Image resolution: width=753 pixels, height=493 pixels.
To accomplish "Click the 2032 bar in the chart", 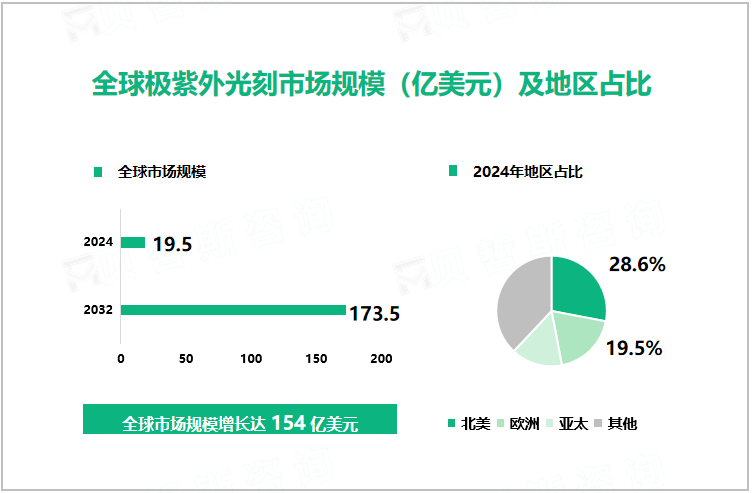I will pyautogui.click(x=233, y=310).
